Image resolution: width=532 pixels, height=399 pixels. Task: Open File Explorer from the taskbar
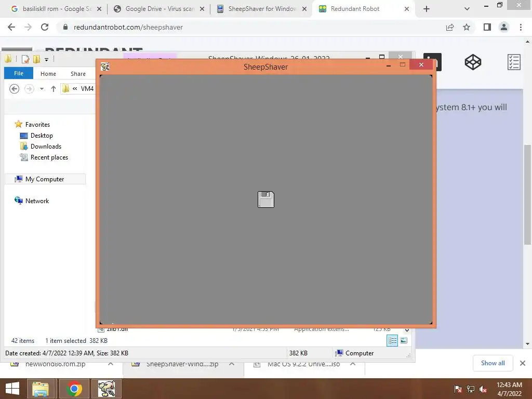(x=41, y=389)
